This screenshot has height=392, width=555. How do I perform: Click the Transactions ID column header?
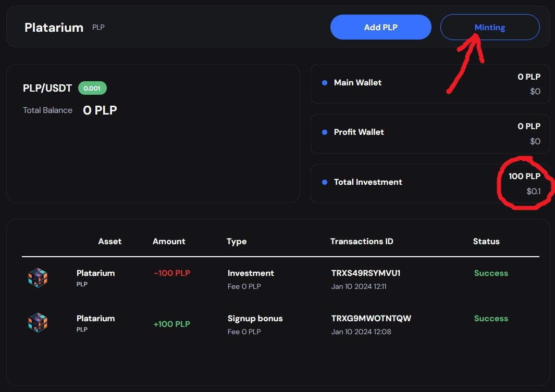pyautogui.click(x=361, y=242)
